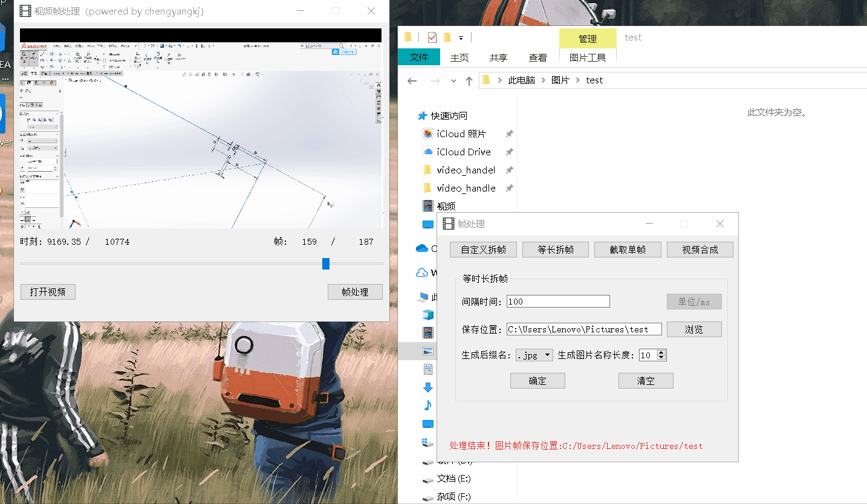
Task: Open the 生成后缀名 .jpg dropdown
Action: click(534, 355)
